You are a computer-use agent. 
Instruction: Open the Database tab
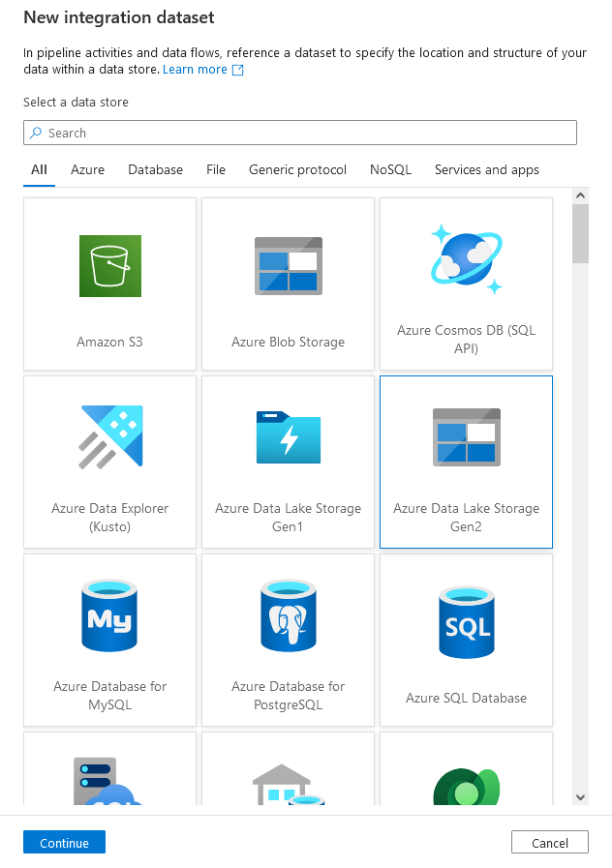click(155, 170)
